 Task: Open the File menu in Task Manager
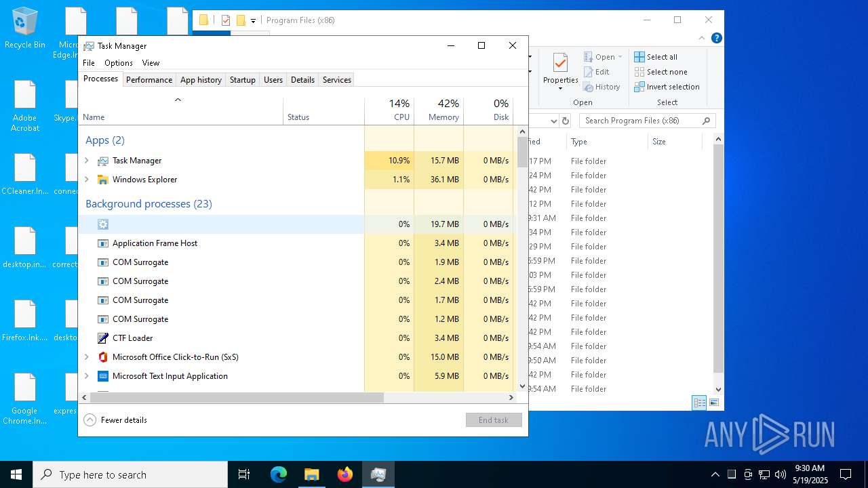click(x=89, y=62)
